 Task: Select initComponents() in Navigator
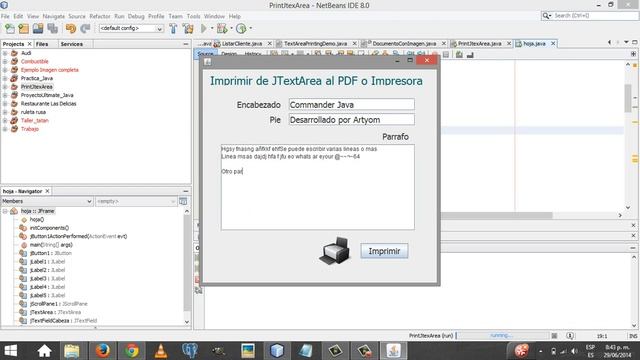(49, 228)
